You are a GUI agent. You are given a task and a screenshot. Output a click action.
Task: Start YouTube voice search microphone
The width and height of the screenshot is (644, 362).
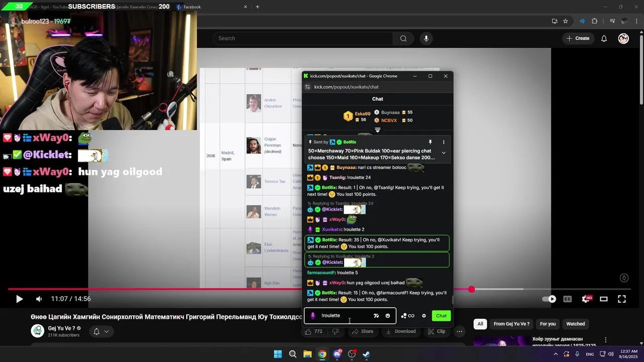tap(426, 38)
